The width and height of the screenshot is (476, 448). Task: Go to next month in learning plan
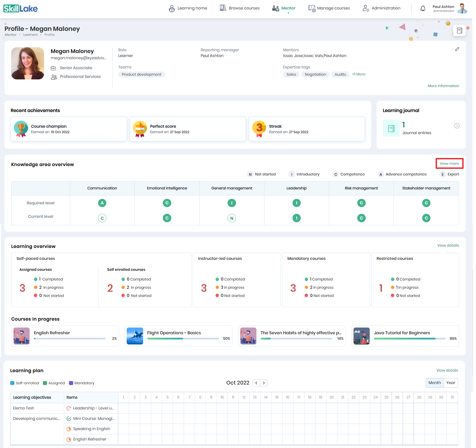tap(264, 383)
